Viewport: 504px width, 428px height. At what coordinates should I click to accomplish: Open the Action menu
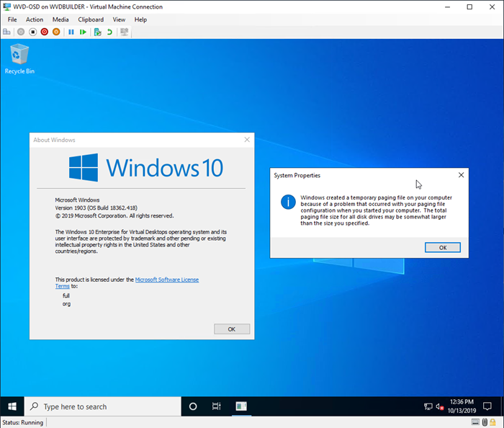tap(35, 19)
